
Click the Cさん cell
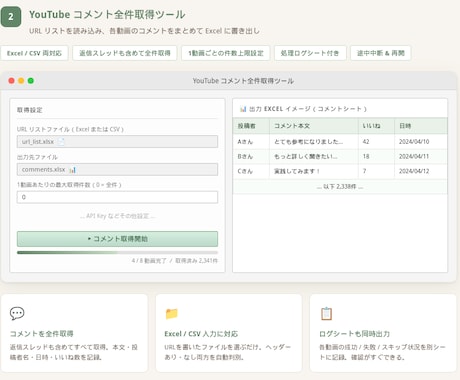(x=251, y=171)
